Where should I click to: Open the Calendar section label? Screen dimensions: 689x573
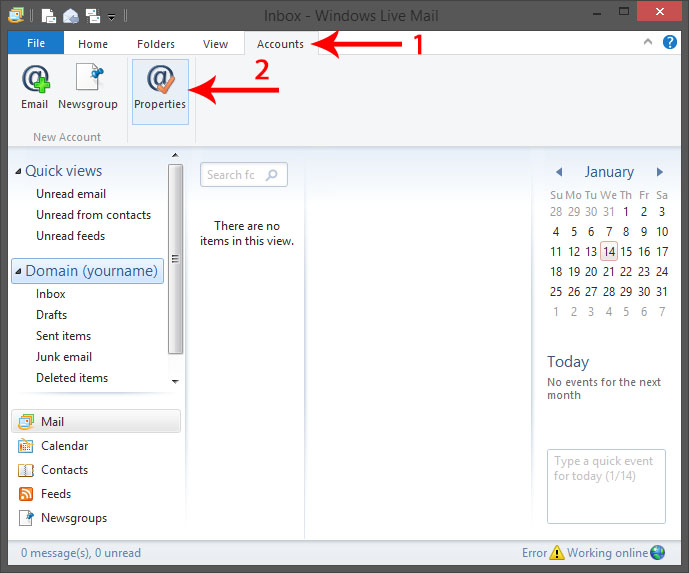(65, 446)
